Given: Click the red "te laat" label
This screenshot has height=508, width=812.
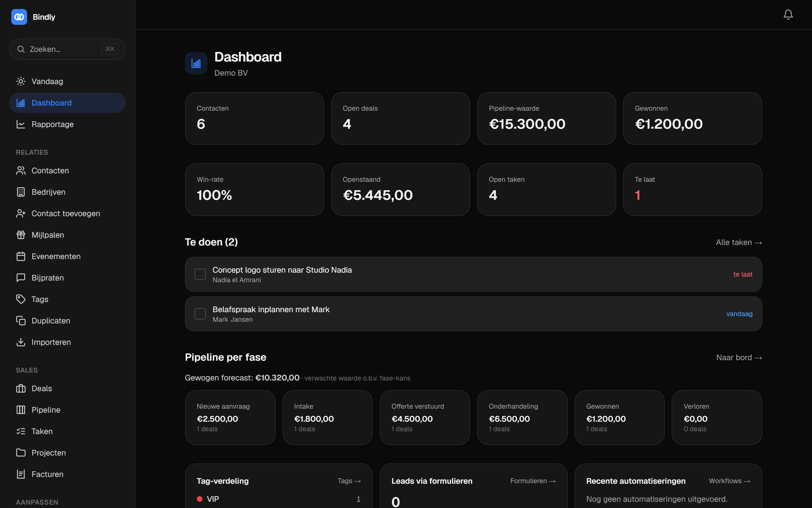Looking at the screenshot, I should 743,275.
